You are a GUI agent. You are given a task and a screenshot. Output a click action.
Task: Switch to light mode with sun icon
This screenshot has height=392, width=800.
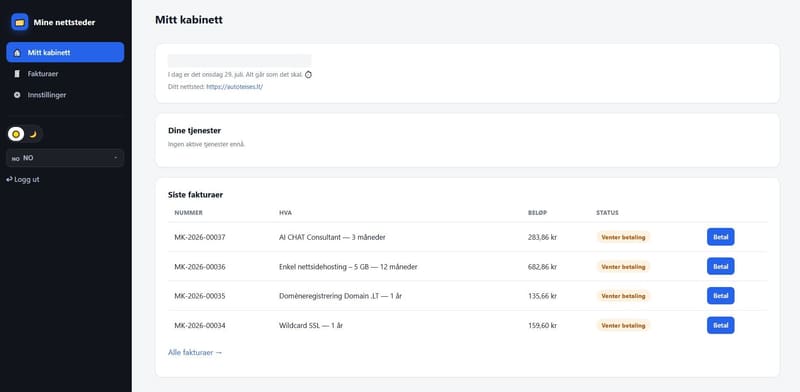point(16,134)
